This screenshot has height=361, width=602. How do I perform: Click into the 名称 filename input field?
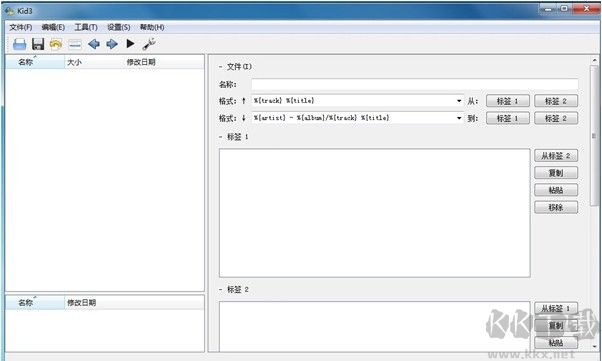coord(415,84)
